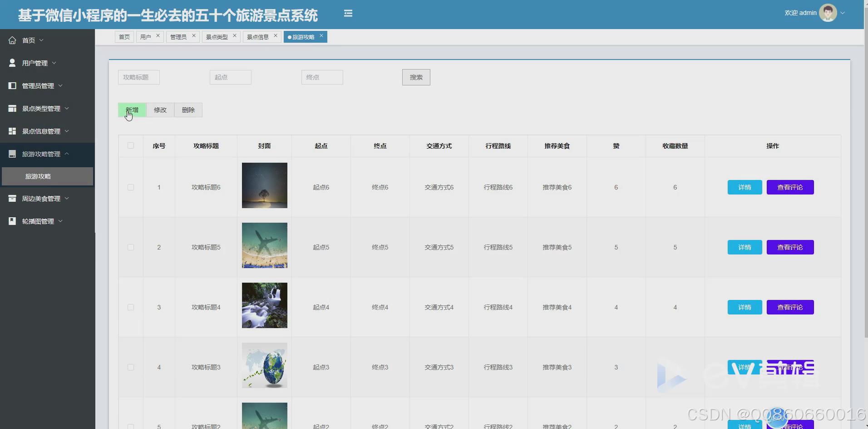Click the 管理员管理 icon in sidebar
This screenshot has height=429, width=868.
tap(12, 85)
